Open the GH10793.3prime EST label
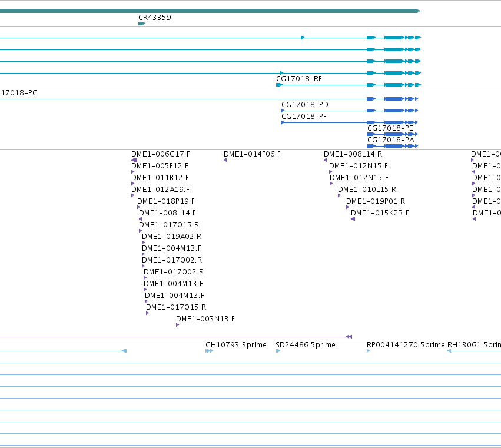This screenshot has width=501, height=448. [236, 345]
